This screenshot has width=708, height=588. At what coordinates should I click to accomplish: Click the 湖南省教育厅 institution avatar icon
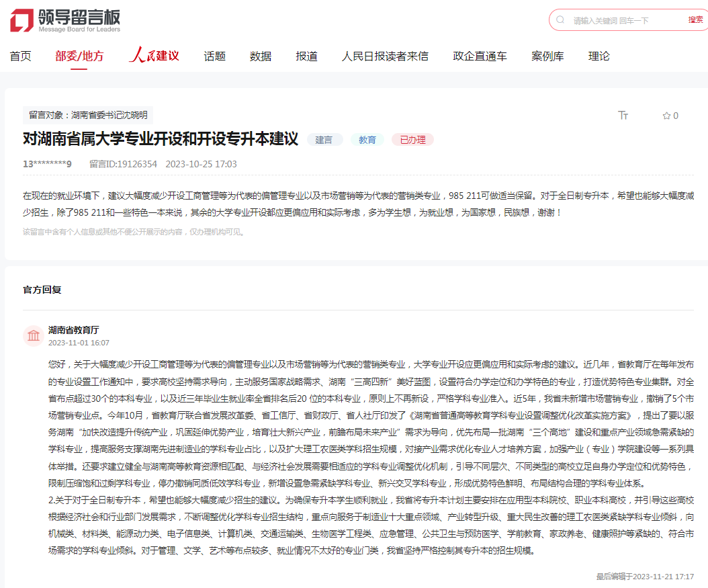[x=33, y=335]
